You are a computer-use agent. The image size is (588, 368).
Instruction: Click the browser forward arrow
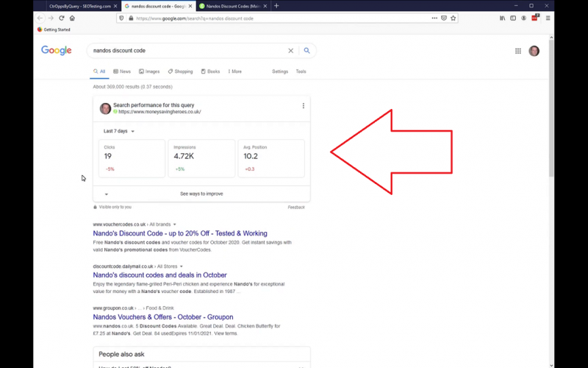click(x=51, y=18)
